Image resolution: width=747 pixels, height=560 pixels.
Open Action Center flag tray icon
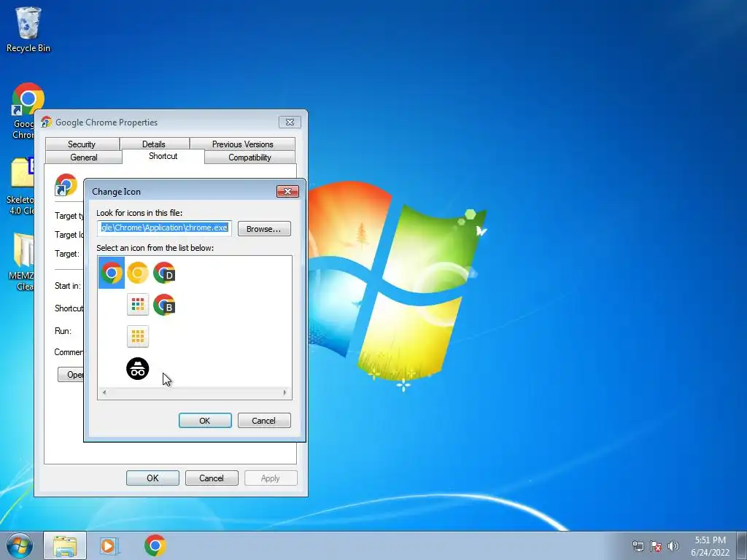[656, 546]
